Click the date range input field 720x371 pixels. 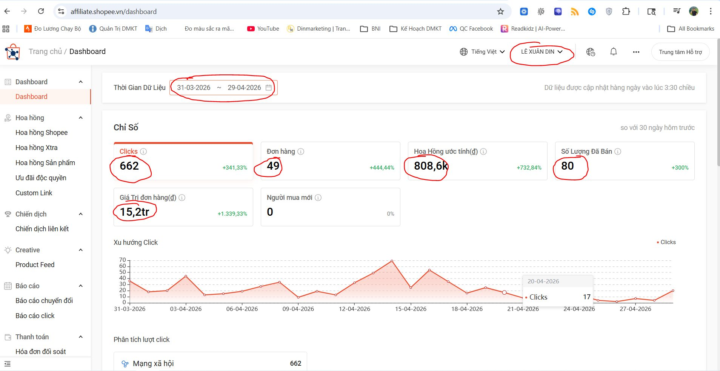pyautogui.click(x=224, y=87)
